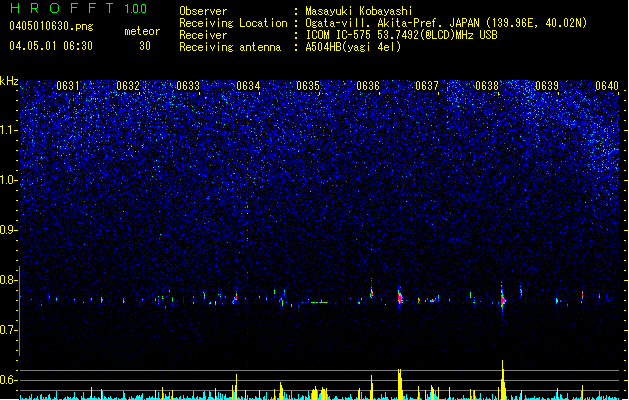The image size is (629, 400).
Task: Click the meteor count value 30
Action: 145,46
